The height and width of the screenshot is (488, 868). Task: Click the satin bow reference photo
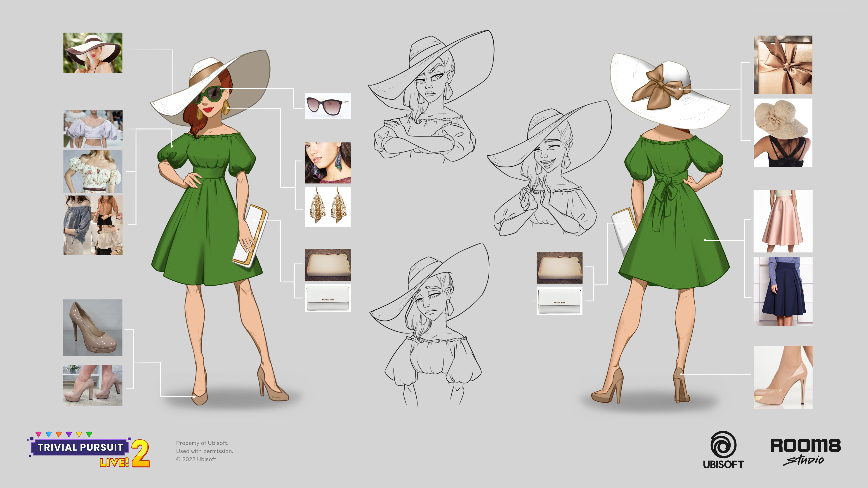click(783, 65)
